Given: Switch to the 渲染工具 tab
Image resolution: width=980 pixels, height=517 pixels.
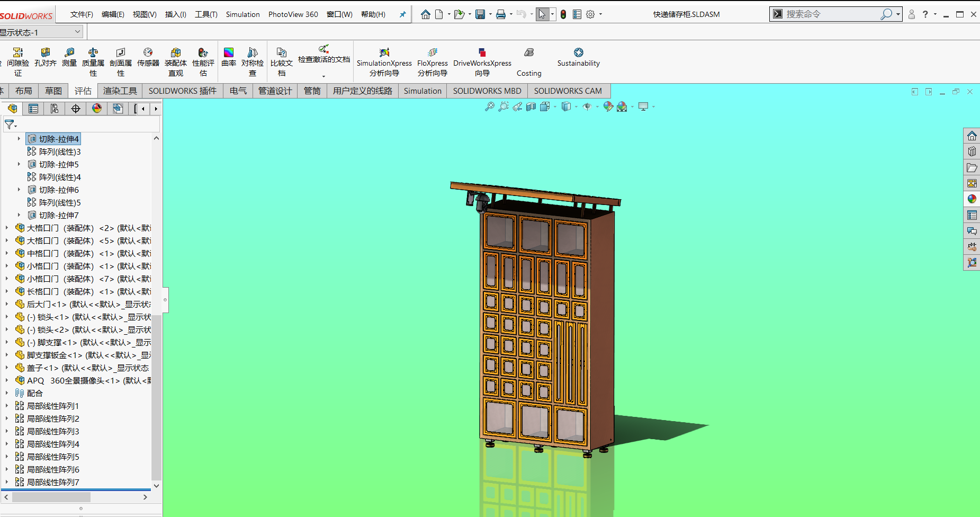Looking at the screenshot, I should [120, 91].
